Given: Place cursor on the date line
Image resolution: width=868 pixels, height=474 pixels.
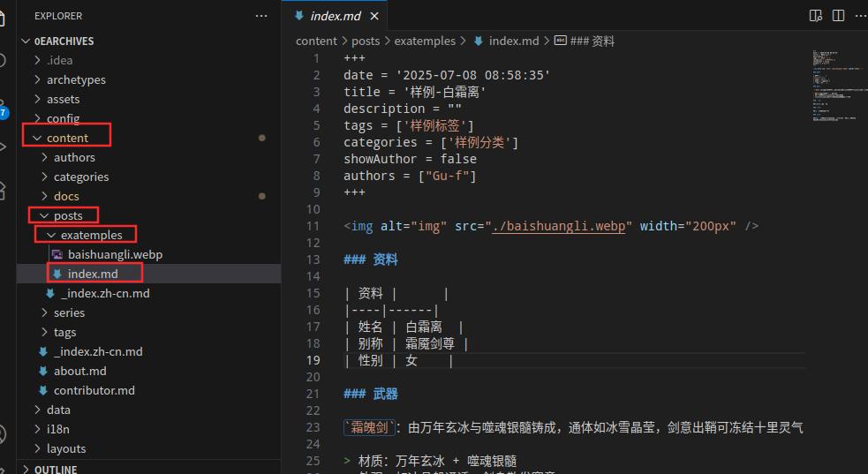Looking at the screenshot, I should tap(447, 75).
